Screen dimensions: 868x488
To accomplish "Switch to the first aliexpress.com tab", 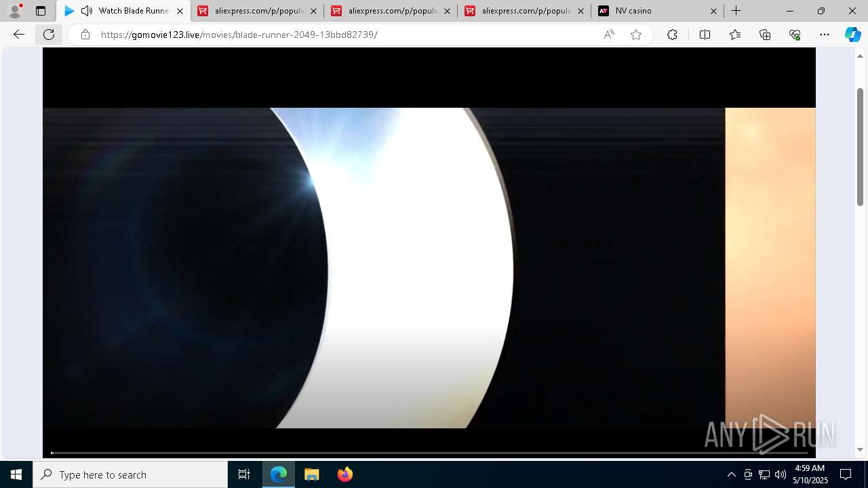I will click(258, 11).
